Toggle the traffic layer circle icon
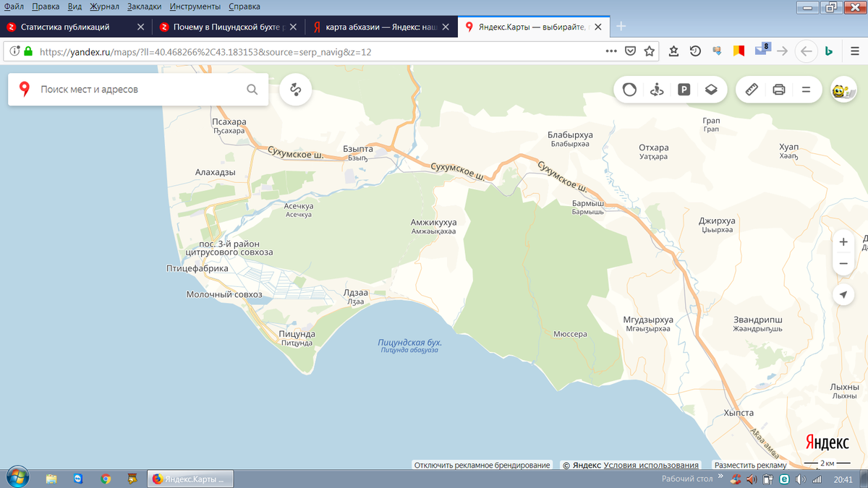The height and width of the screenshot is (488, 868). click(630, 90)
